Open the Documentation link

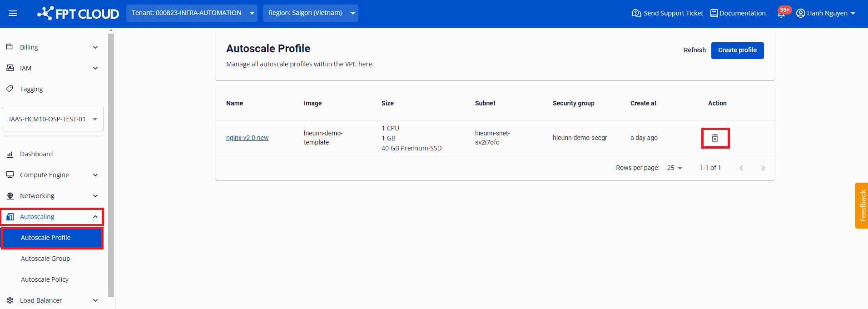(743, 13)
